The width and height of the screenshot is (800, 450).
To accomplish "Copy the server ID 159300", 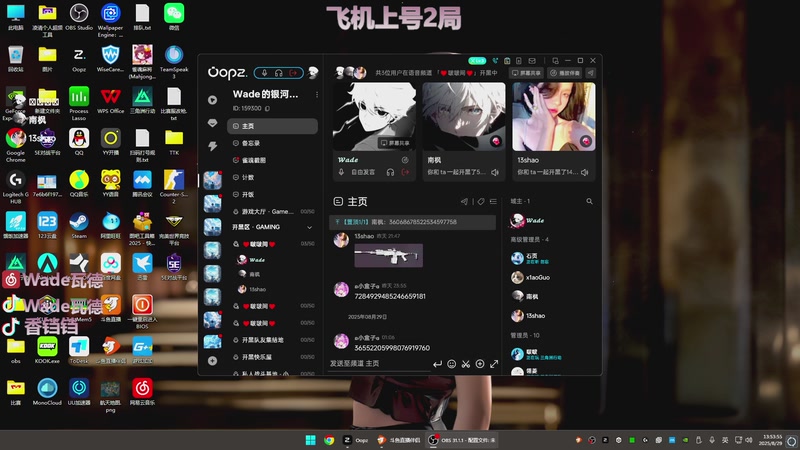I will (x=267, y=108).
